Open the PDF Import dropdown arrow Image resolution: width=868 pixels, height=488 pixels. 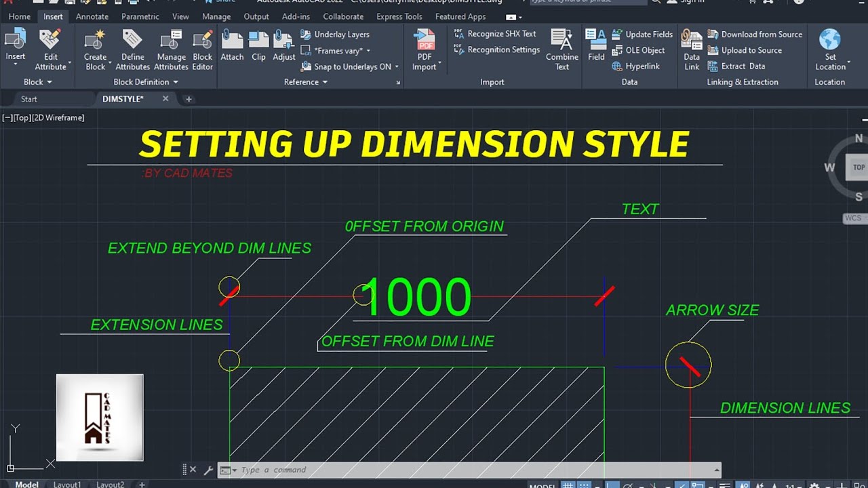click(440, 64)
